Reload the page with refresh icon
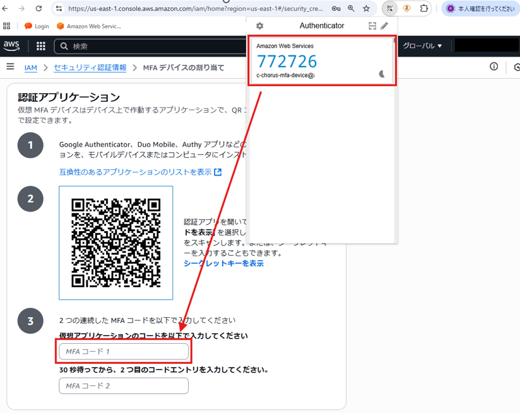The height and width of the screenshot is (413, 520). tap(39, 8)
